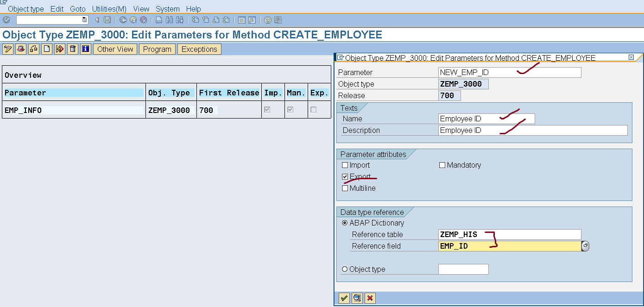Tick the Mandatory checkbox
The height and width of the screenshot is (307, 644).
point(442,165)
